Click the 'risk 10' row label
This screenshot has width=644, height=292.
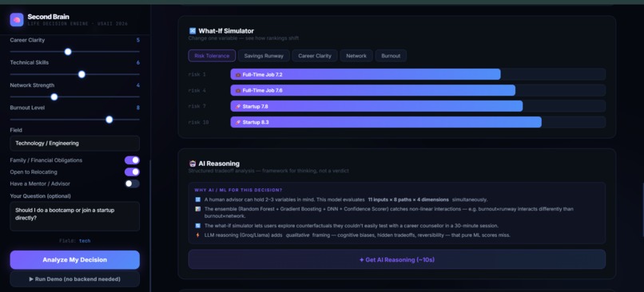(x=198, y=122)
